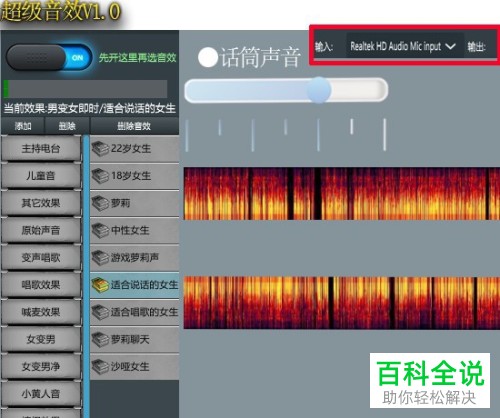The height and width of the screenshot is (418, 500).
Task: Choose the 适合说话的女生 effect text
Action: coord(144,285)
